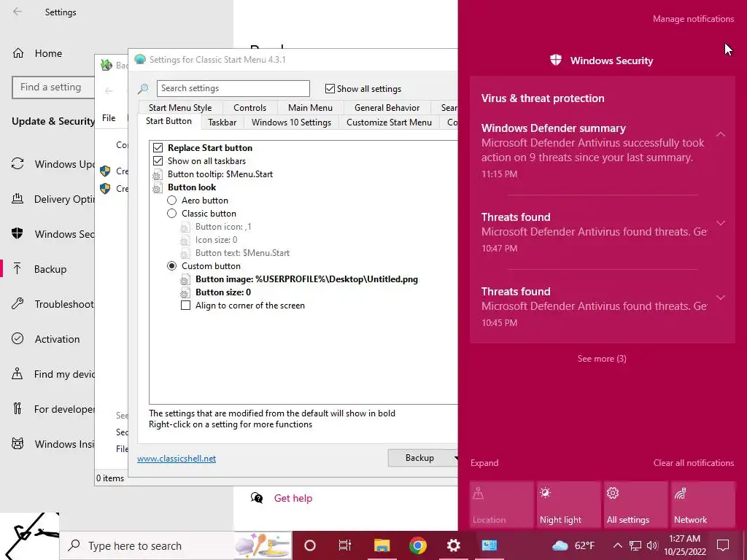Click the magnifier icon beside Search settings
This screenshot has height=560, width=747.
[143, 88]
